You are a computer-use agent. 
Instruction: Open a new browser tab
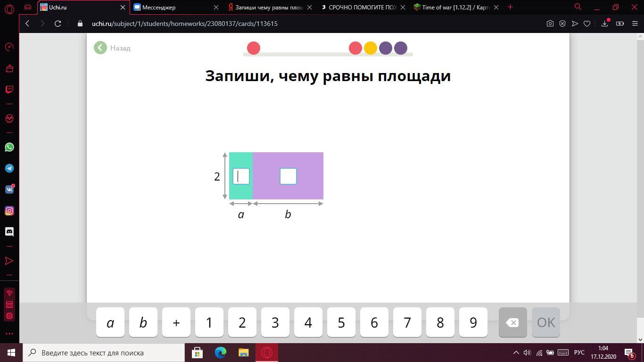[510, 7]
